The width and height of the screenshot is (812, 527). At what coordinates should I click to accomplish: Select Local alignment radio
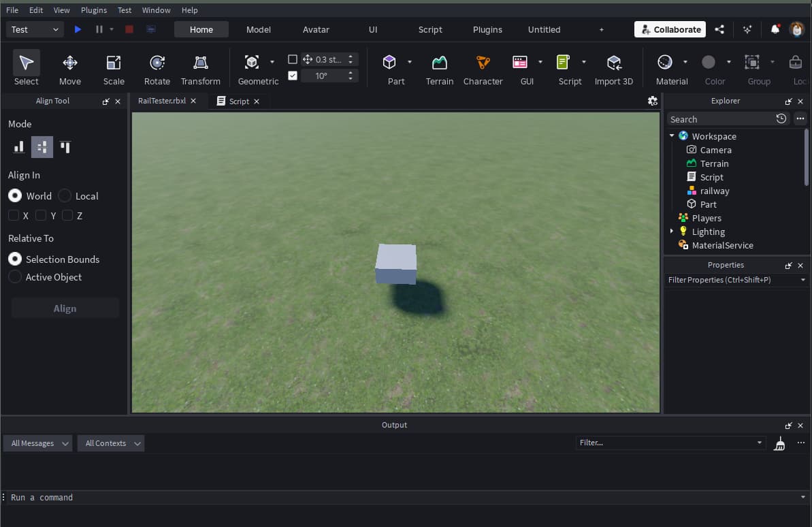pyautogui.click(x=65, y=196)
